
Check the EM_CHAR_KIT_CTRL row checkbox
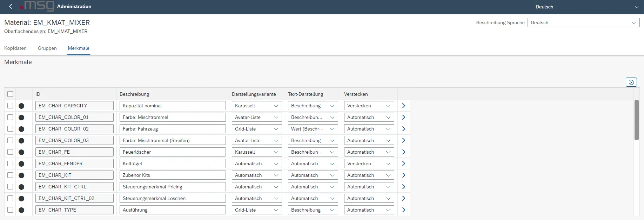(x=10, y=187)
